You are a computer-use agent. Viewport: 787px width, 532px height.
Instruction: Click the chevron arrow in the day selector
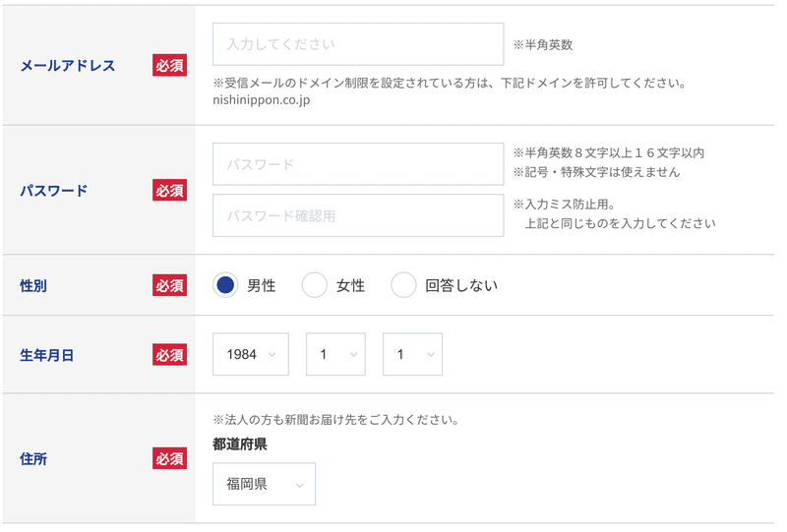tap(430, 355)
